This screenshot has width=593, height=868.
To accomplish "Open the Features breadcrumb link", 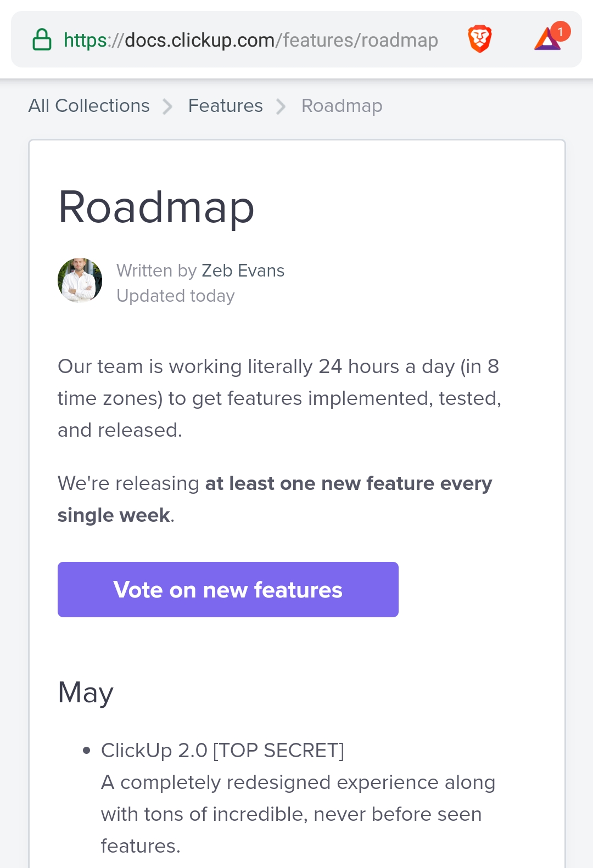I will coord(226,105).
